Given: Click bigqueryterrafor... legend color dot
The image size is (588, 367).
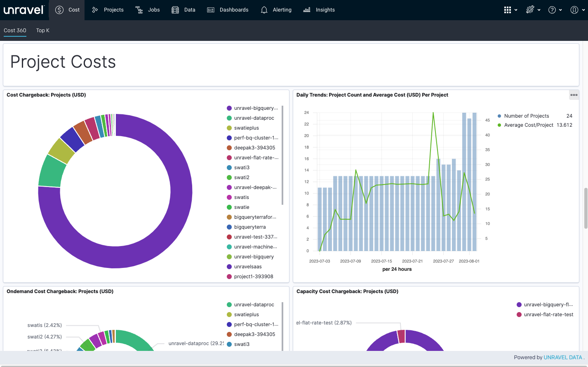Looking at the screenshot, I should pos(229,217).
